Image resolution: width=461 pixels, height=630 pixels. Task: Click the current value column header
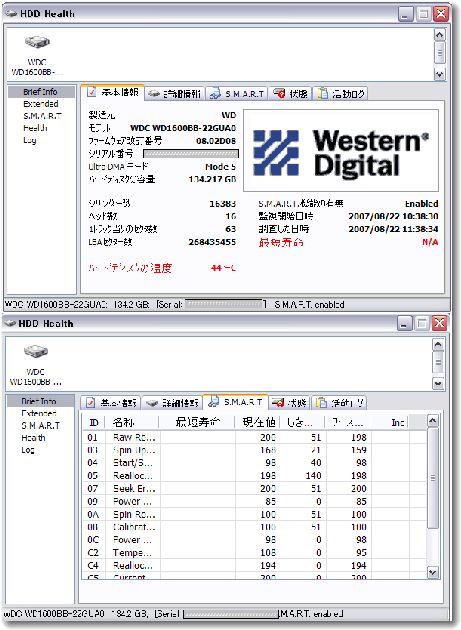pyautogui.click(x=259, y=422)
